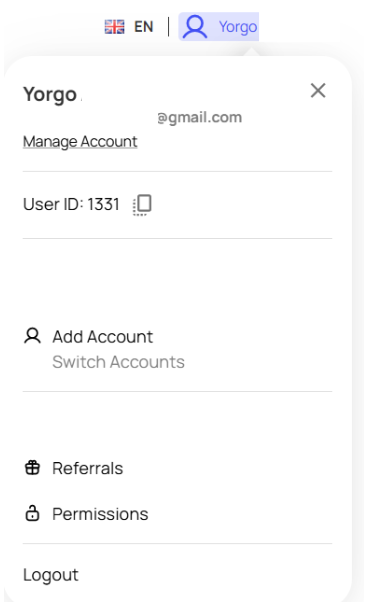
Task: Choose the Add Account option
Action: pos(103,337)
